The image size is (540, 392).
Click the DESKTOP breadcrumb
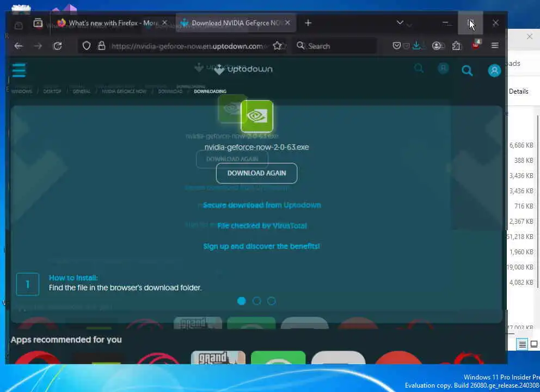pyautogui.click(x=52, y=91)
